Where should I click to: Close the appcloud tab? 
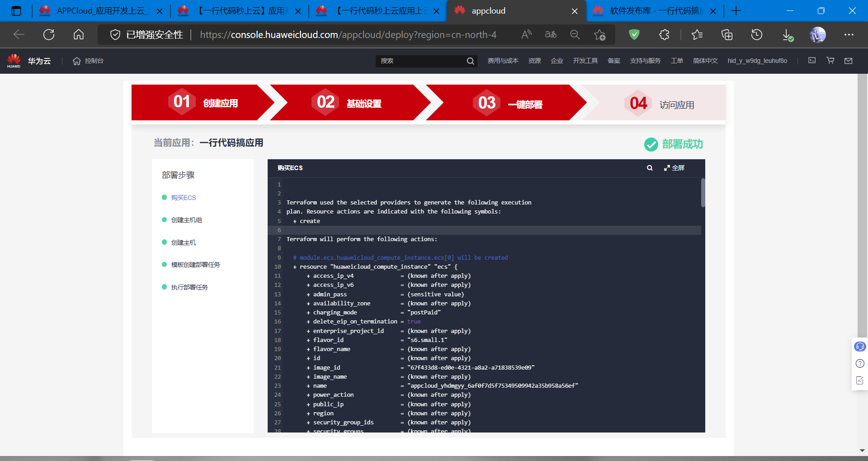[x=575, y=11]
